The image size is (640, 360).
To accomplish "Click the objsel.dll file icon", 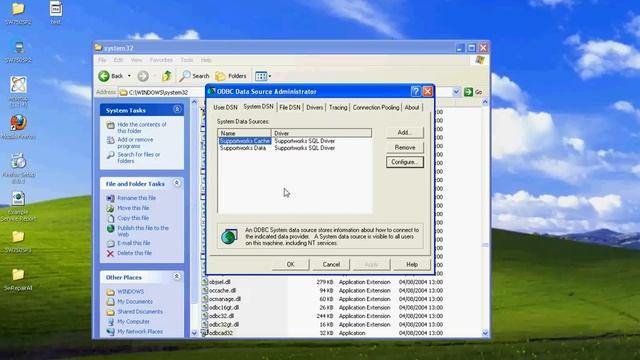I will pos(205,282).
